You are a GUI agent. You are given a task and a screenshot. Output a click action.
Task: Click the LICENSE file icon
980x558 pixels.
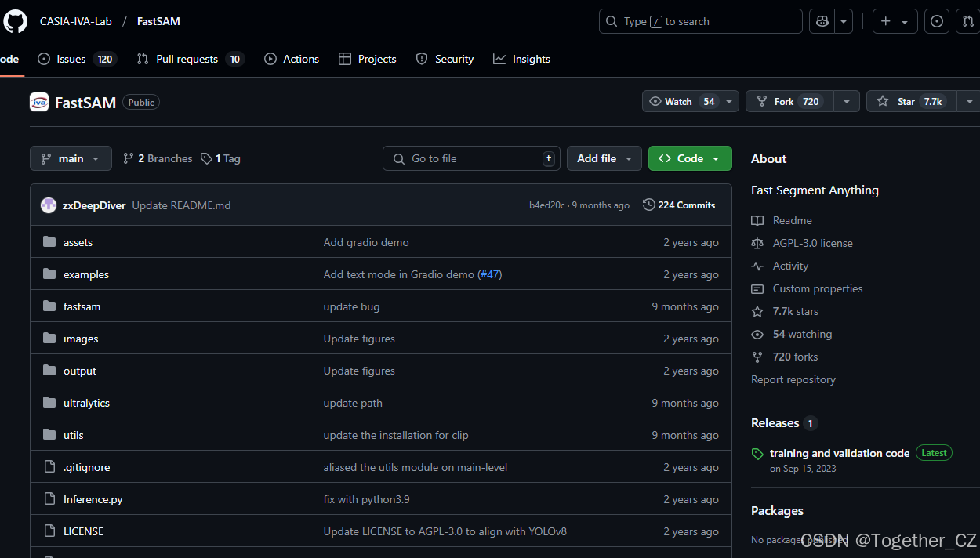49,531
